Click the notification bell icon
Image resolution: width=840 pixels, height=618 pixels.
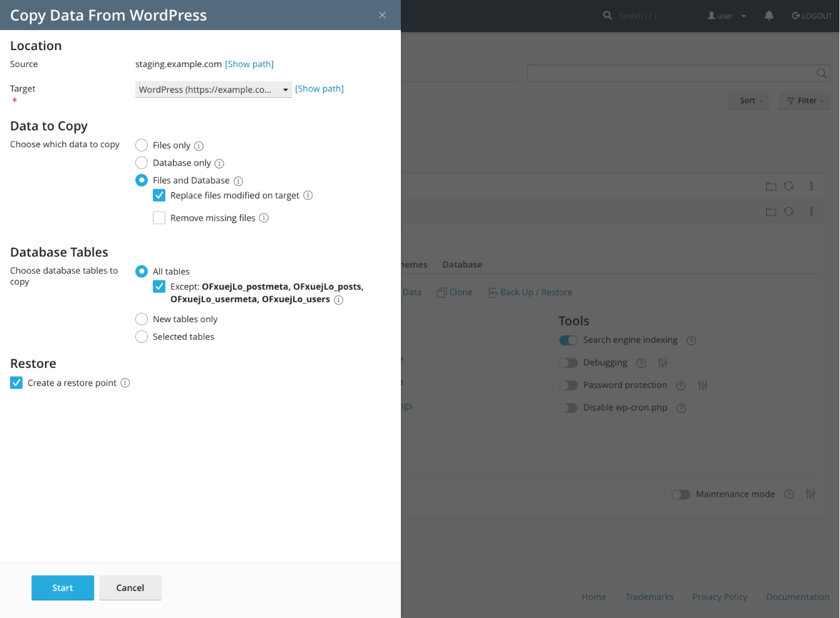769,15
